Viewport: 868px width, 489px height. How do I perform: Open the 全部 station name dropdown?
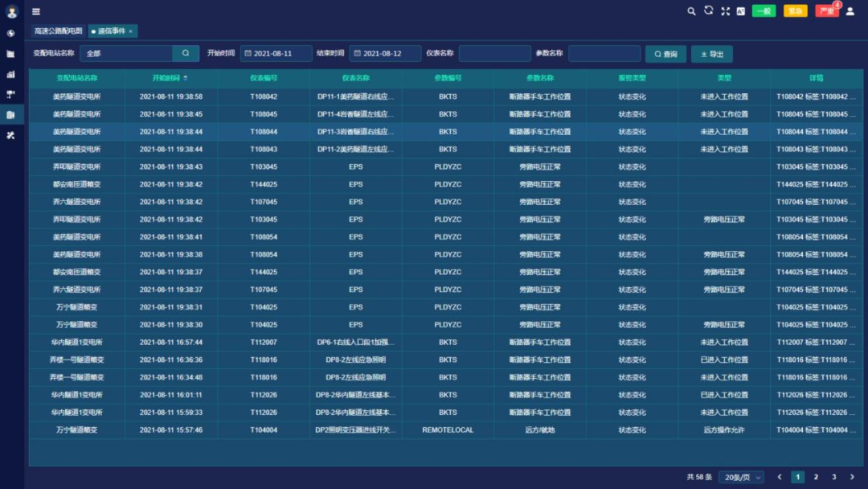129,52
